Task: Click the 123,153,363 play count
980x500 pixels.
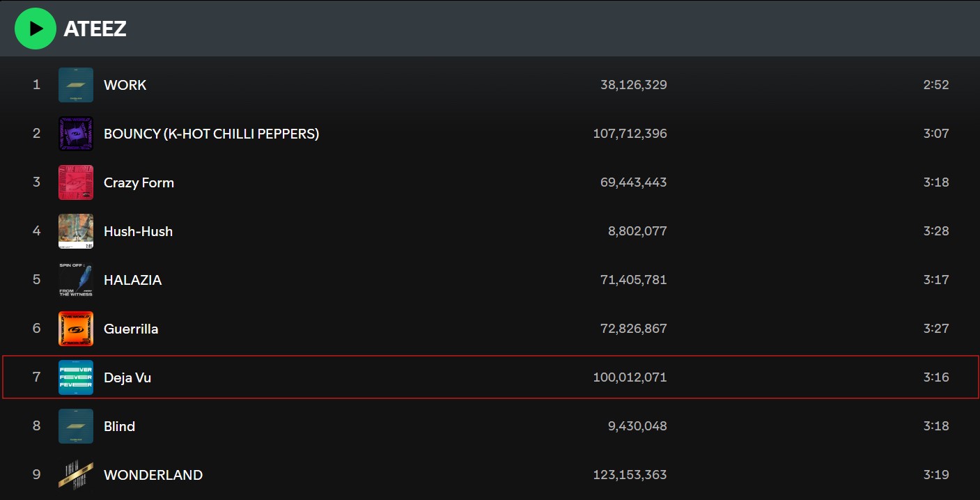Action: point(630,475)
